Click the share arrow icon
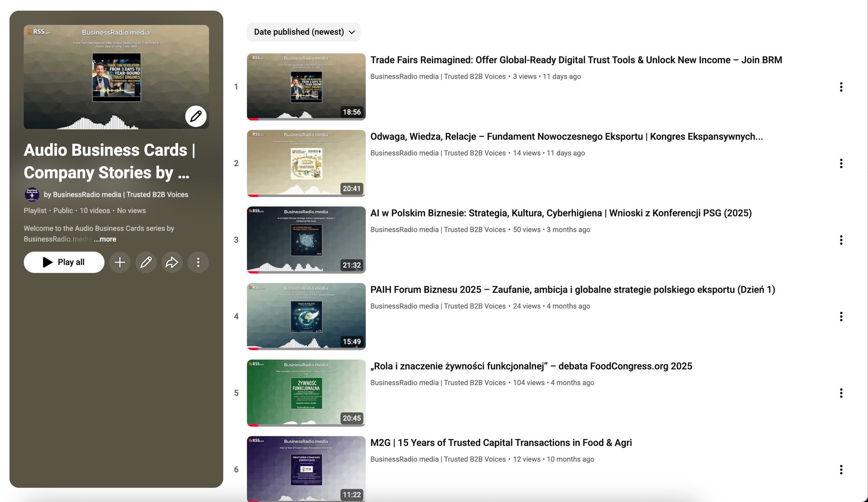Image resolution: width=868 pixels, height=502 pixels. [172, 263]
